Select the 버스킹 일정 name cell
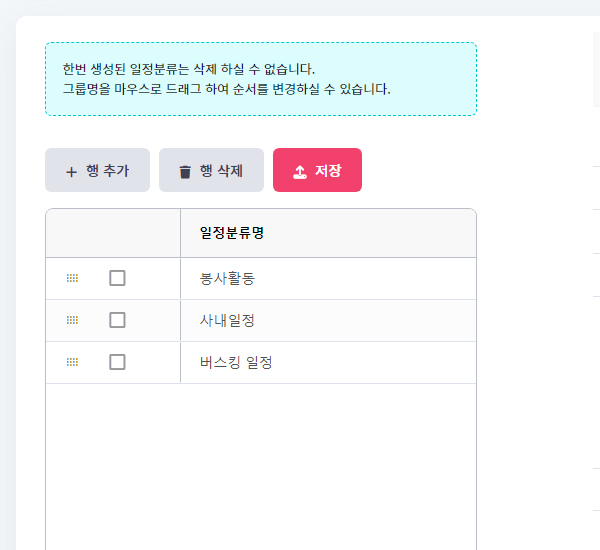Viewport: 600px width, 550px height. [x=236, y=362]
